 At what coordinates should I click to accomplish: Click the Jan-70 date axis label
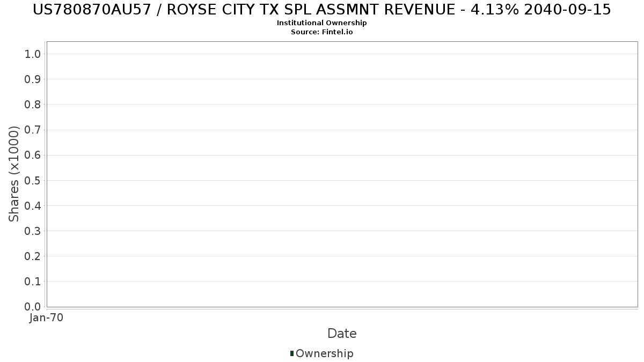coord(47,318)
